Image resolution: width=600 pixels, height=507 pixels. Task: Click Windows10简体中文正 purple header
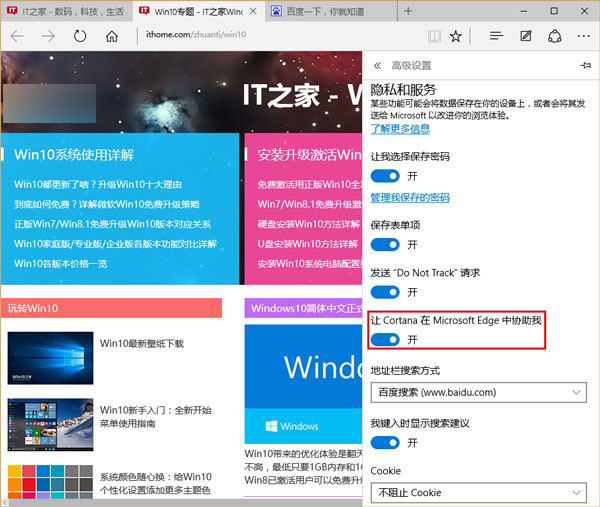point(303,308)
